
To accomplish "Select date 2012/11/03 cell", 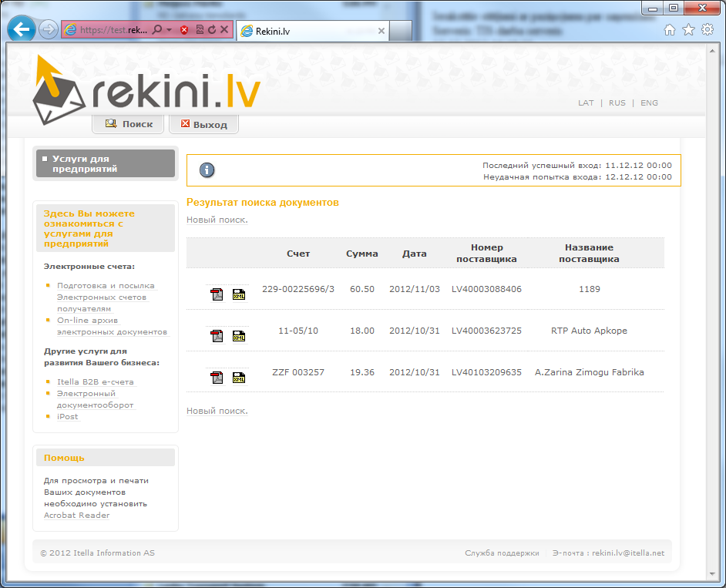I will (x=415, y=289).
